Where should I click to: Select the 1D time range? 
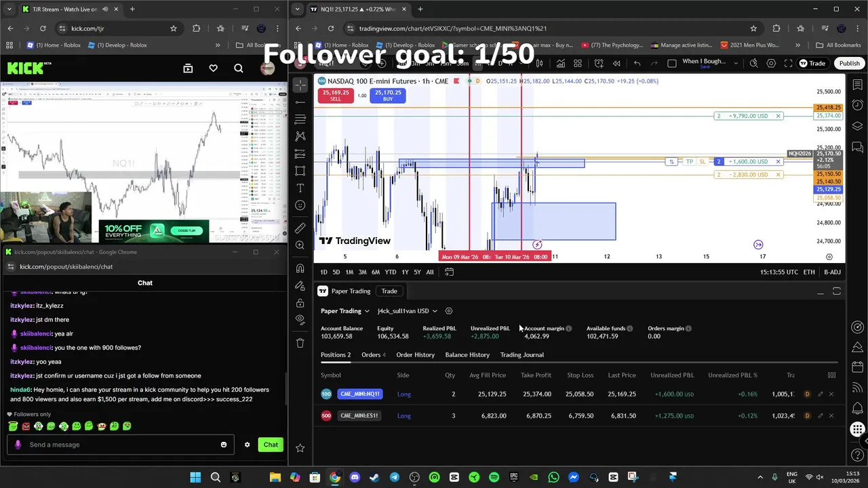(323, 272)
